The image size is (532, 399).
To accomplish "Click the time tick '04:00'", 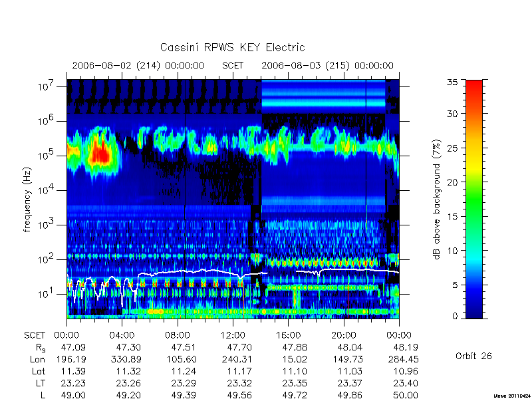I will pyautogui.click(x=122, y=336).
